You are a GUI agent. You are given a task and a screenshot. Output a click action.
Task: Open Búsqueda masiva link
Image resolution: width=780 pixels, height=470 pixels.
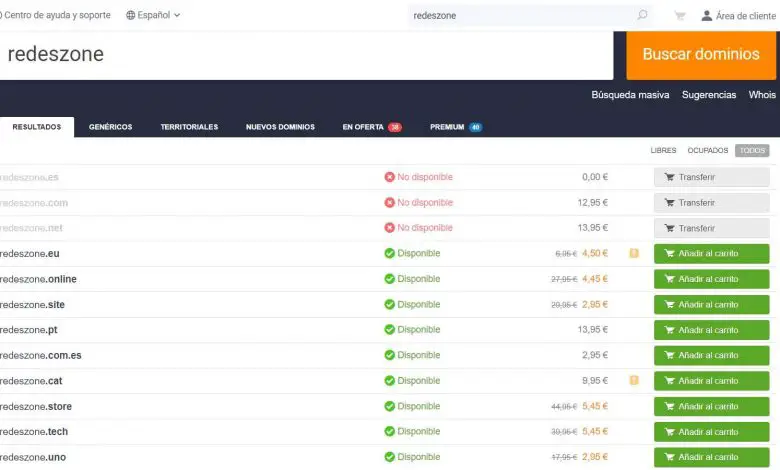coord(630,94)
